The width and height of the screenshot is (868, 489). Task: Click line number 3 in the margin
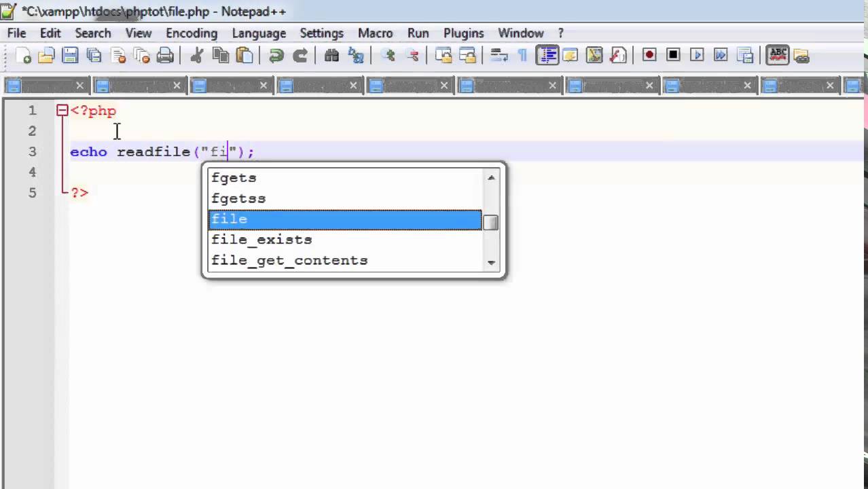32,151
